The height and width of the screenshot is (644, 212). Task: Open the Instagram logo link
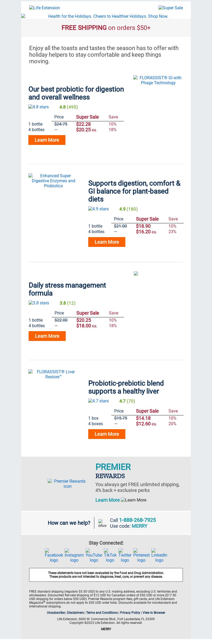74,556
